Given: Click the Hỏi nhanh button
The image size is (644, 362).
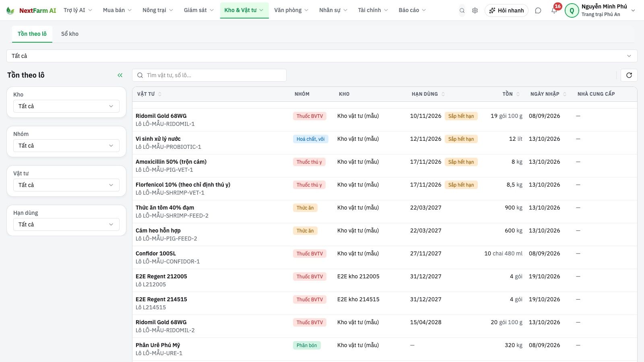Looking at the screenshot, I should coord(506,10).
